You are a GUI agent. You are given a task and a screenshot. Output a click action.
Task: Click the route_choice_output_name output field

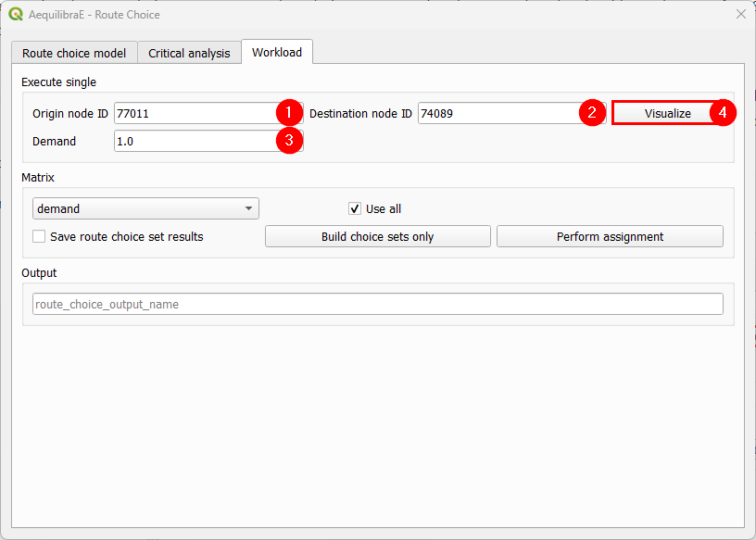(x=377, y=304)
